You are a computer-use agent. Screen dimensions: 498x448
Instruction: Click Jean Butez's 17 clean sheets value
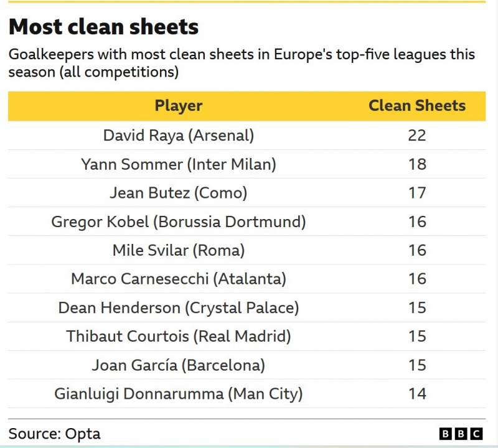[x=417, y=193]
